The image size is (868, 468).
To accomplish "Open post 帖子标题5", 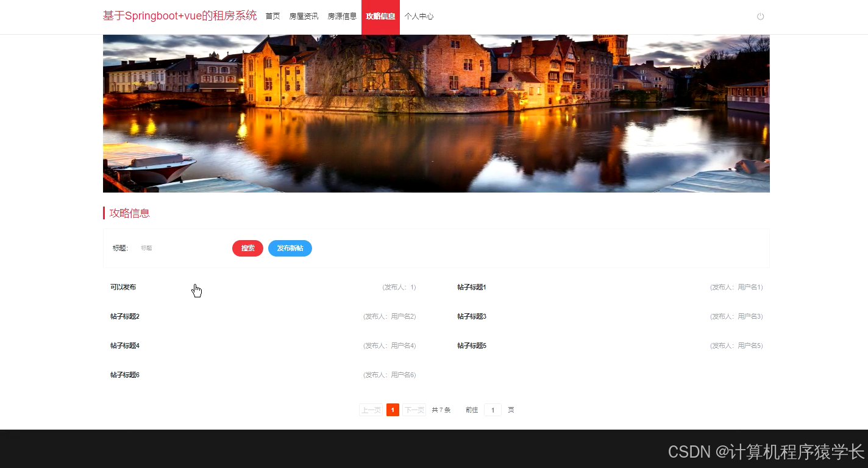I will (x=472, y=346).
